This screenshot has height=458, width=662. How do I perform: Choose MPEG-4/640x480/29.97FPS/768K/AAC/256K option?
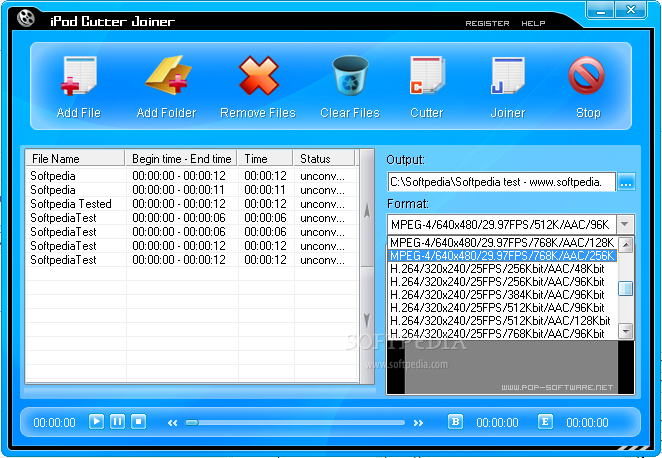coord(502,256)
